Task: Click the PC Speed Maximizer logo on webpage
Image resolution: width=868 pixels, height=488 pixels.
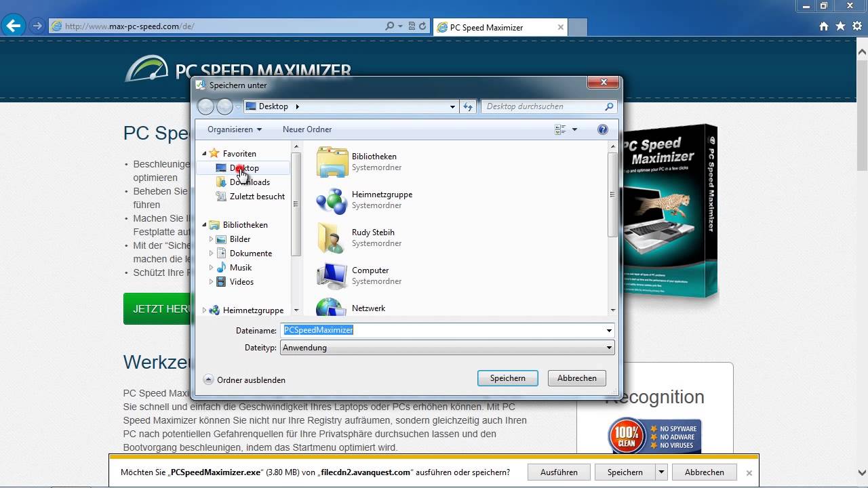Action: click(238, 70)
